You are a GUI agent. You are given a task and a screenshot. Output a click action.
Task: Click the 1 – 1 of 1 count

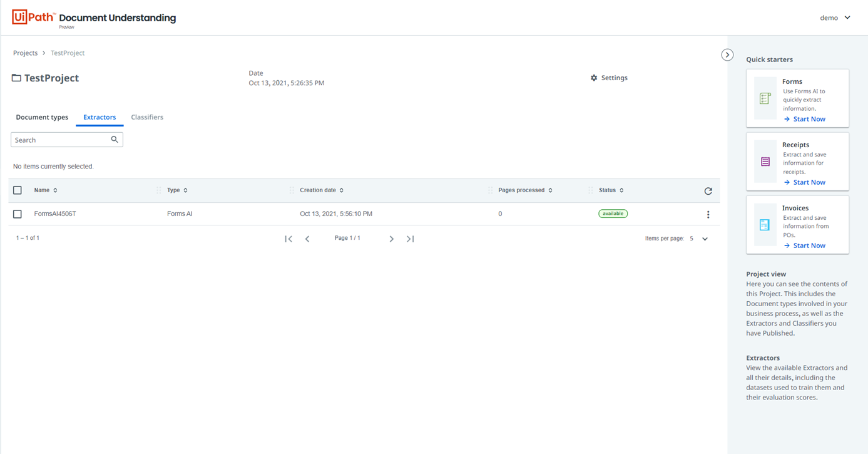[x=28, y=238]
